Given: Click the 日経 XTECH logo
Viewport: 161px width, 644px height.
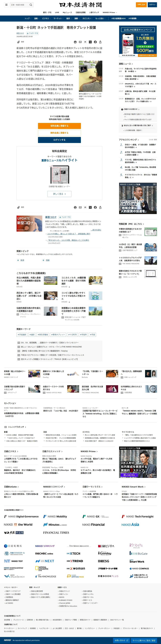Looking at the screenshot, I should 73,554.
